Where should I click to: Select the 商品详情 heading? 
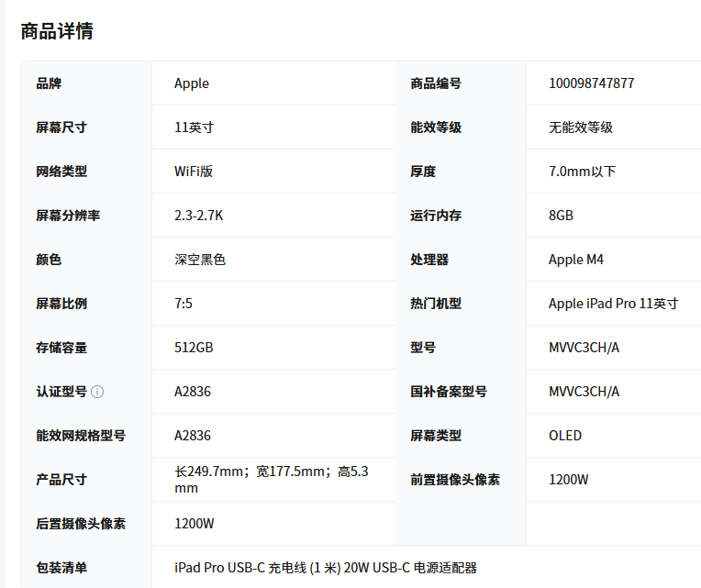[x=57, y=31]
